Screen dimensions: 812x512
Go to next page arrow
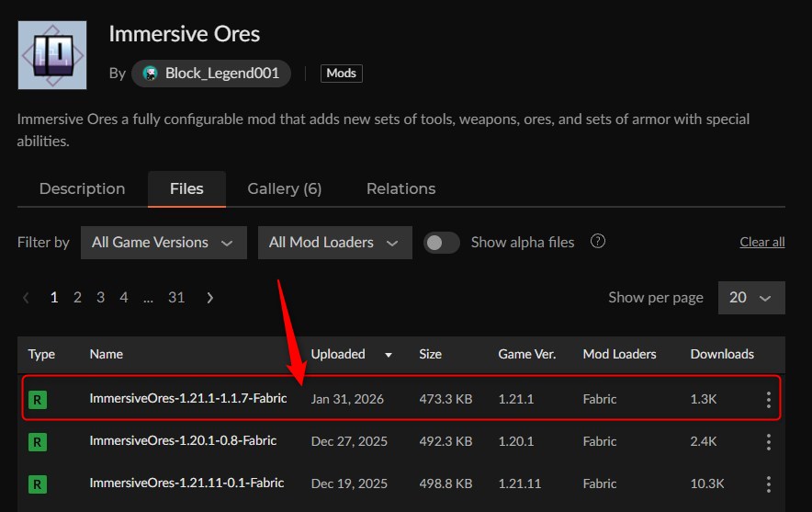pos(209,298)
